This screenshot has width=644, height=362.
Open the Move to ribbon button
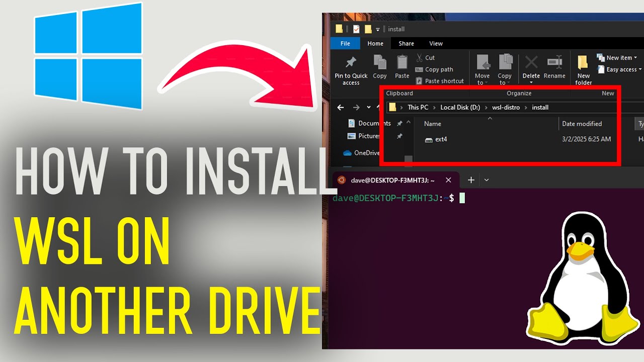click(482, 69)
